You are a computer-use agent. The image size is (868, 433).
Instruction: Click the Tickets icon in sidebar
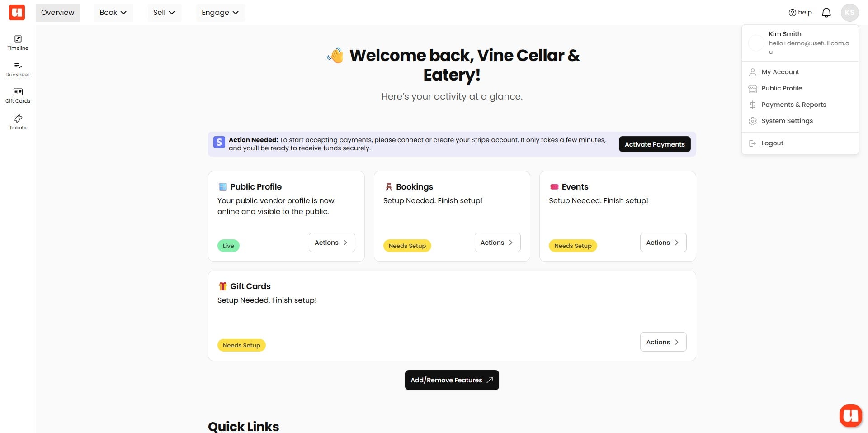pyautogui.click(x=18, y=121)
